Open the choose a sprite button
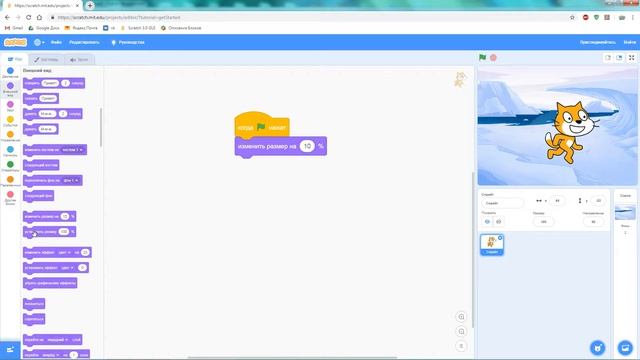This screenshot has height=360, width=640. tap(598, 348)
